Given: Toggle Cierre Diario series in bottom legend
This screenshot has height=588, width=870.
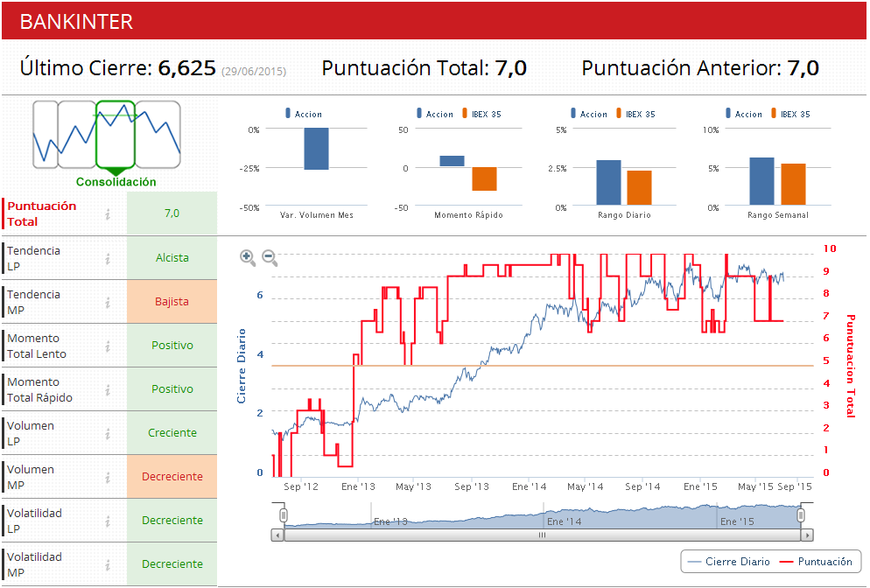Looking at the screenshot, I should (728, 562).
